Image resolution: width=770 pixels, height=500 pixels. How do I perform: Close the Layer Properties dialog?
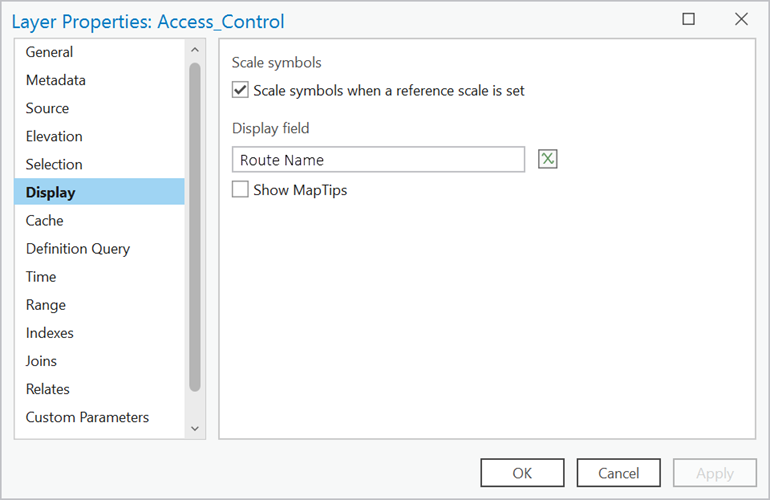[741, 19]
